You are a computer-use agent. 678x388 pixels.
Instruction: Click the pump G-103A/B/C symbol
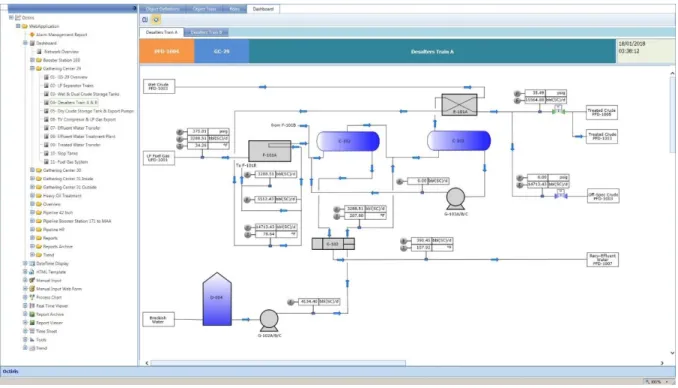click(455, 199)
